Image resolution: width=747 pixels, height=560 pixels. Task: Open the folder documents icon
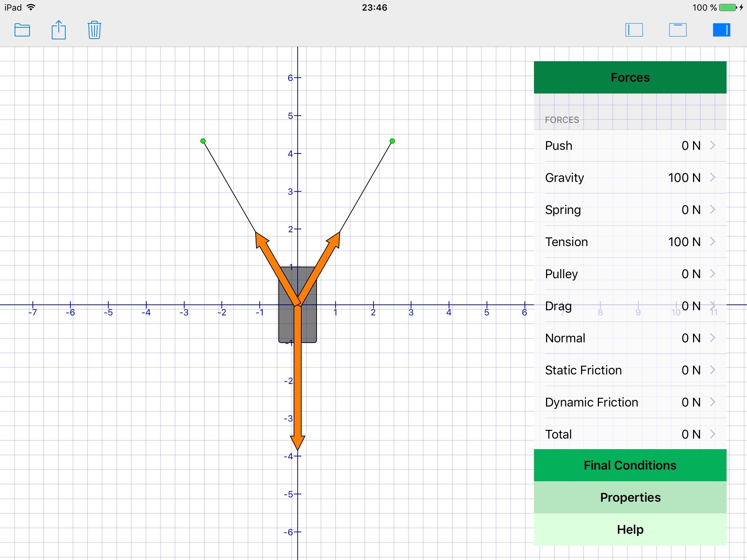click(x=22, y=30)
